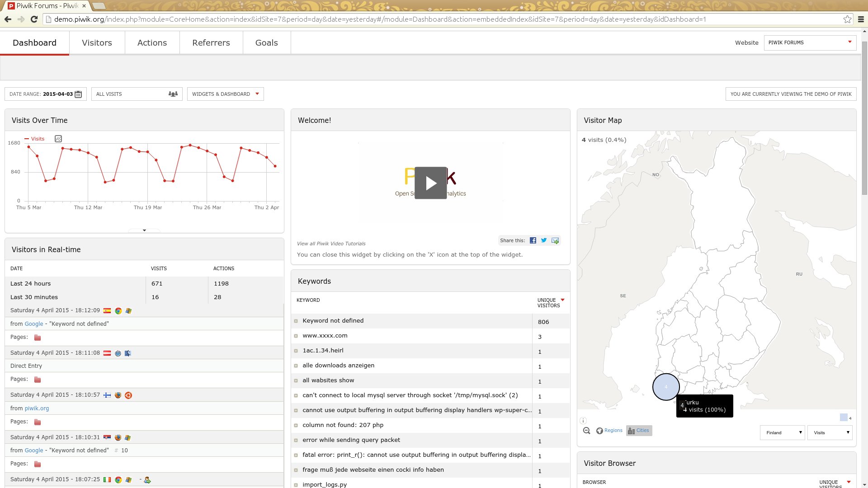Switch map view to Cities

[x=639, y=431]
